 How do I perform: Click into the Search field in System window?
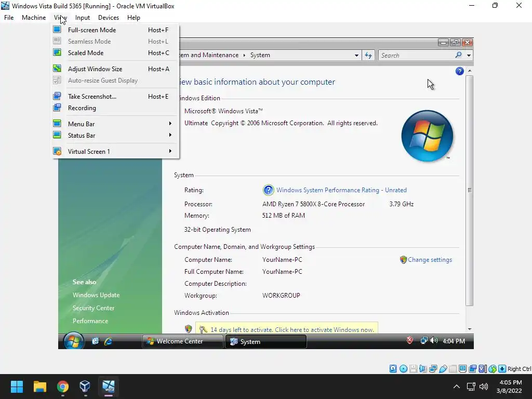pos(417,55)
